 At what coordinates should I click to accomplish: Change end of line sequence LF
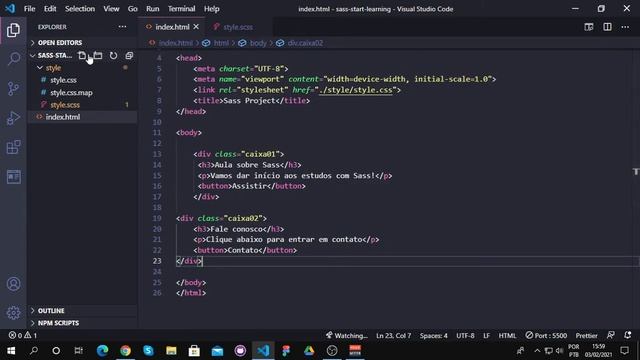(x=487, y=335)
